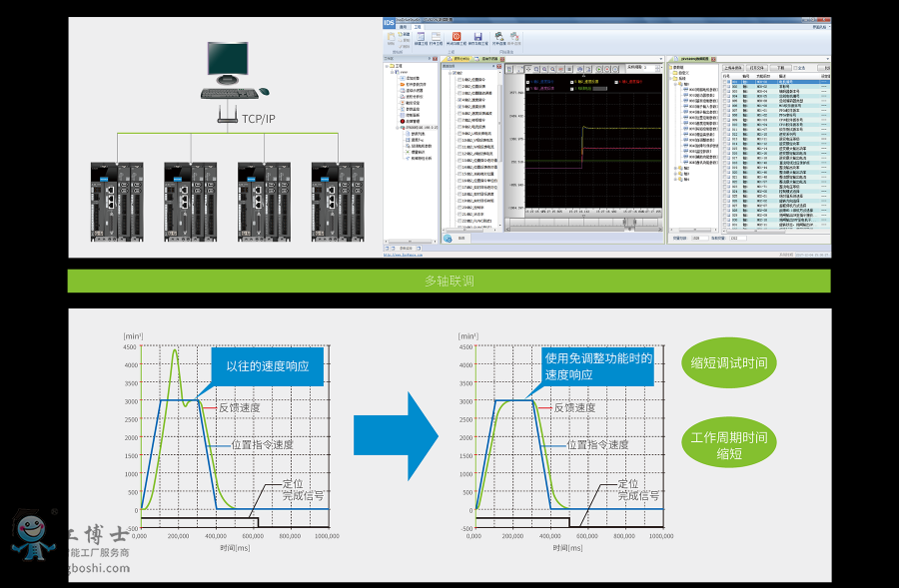Click the 下载 download button
The width and height of the screenshot is (899, 588).
click(780, 67)
